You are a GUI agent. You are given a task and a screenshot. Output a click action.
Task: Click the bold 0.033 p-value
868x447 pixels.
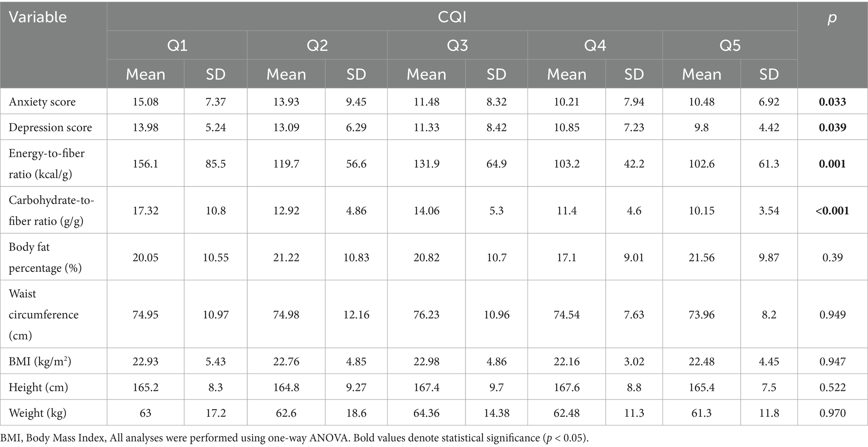coord(832,102)
